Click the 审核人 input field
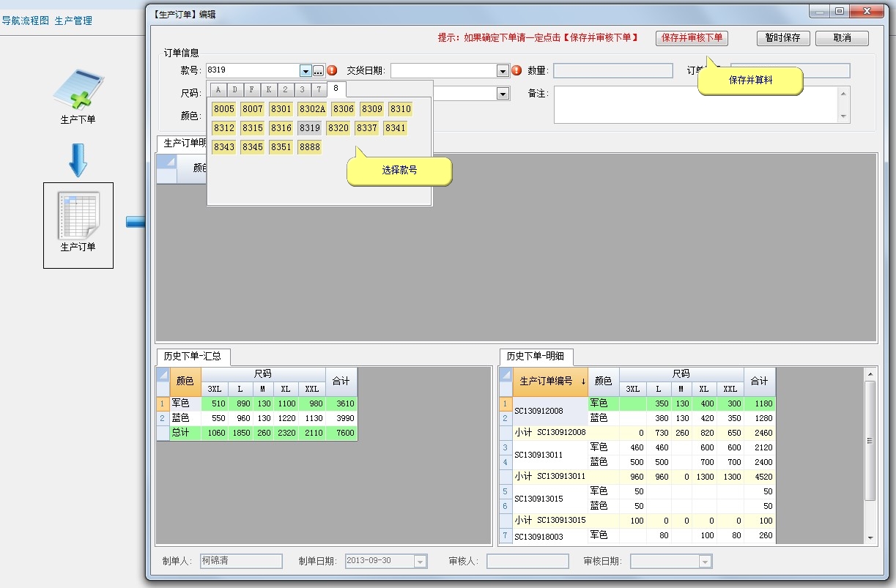 (527, 561)
